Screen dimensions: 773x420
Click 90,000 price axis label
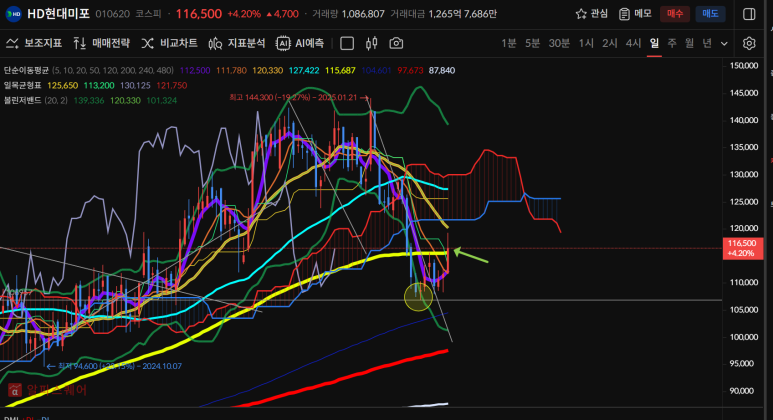point(743,391)
